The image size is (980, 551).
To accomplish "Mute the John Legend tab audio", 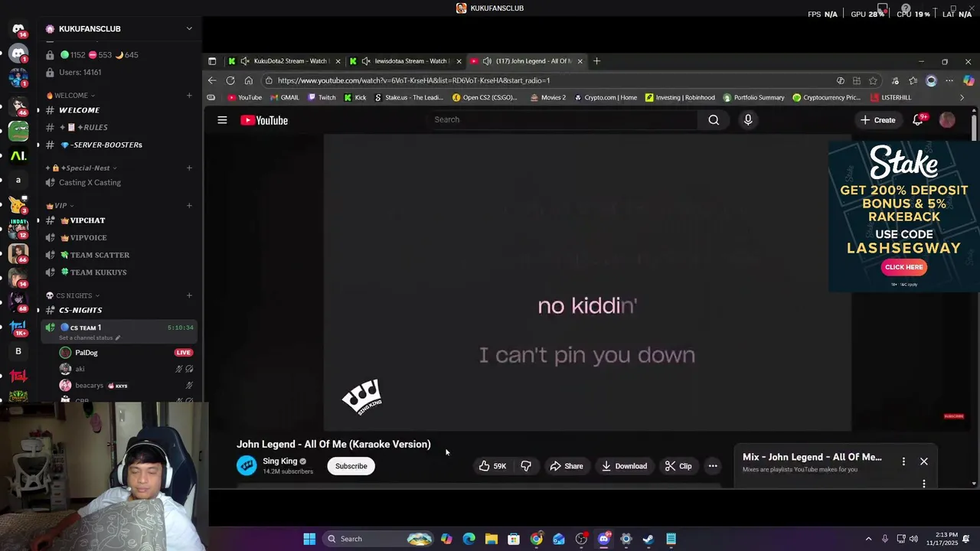I will tap(487, 61).
